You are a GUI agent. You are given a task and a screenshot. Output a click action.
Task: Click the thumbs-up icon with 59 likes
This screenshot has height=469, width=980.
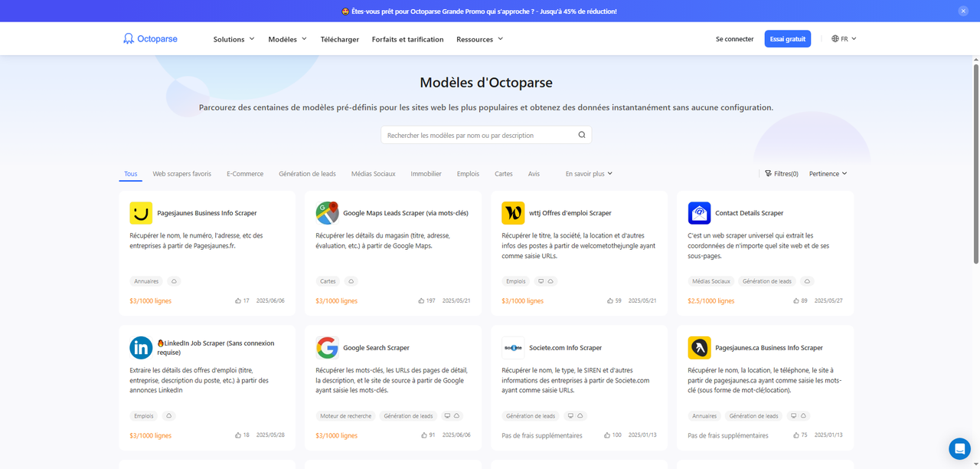[610, 300]
